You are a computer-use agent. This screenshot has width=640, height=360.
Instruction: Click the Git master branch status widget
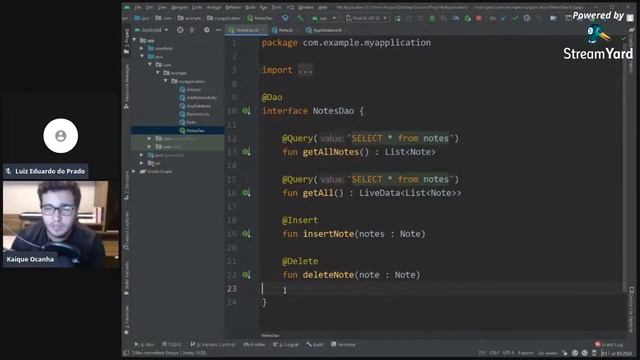pos(548,353)
